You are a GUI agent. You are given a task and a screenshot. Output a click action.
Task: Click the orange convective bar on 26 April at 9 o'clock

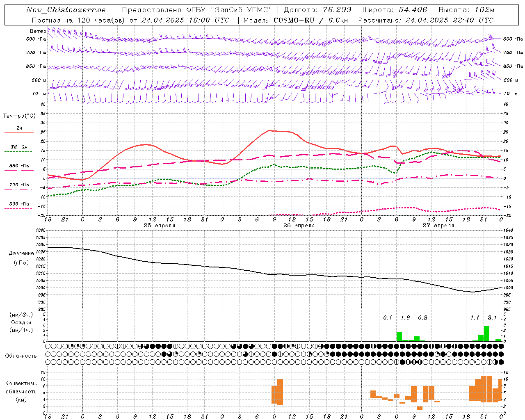click(x=274, y=395)
